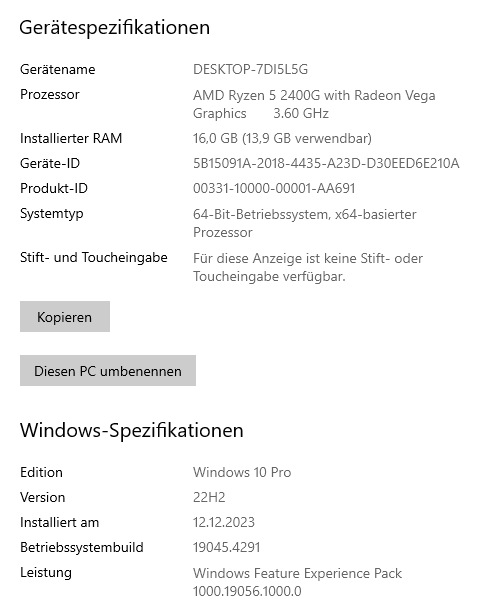This screenshot has height=606, width=500.
Task: Click the Stift- oder Toucheingabe status text
Action: [x=308, y=267]
